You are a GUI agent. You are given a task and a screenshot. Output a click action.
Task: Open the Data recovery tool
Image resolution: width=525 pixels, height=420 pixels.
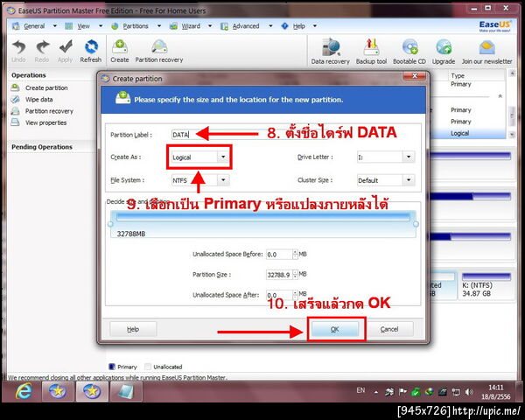coord(330,52)
